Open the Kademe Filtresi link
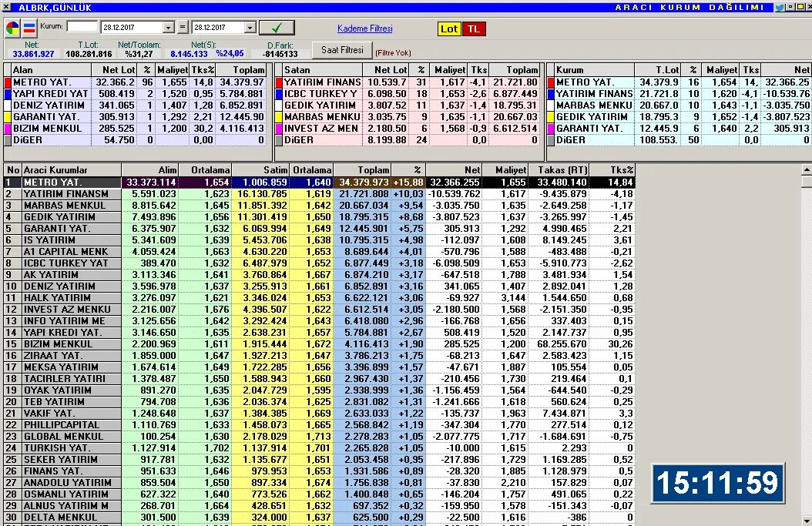Image resolution: width=812 pixels, height=526 pixels. point(364,28)
